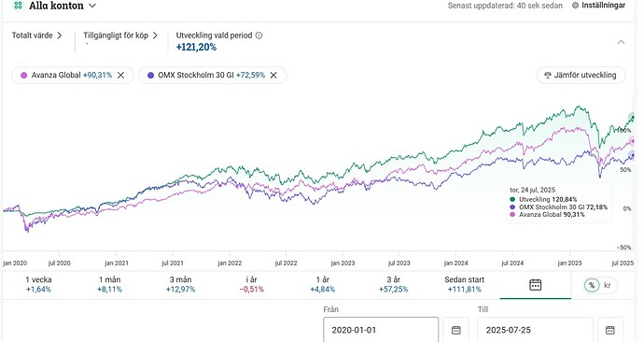This screenshot has height=342, width=644.
Task: Switch display to percent mode
Action: [x=592, y=285]
